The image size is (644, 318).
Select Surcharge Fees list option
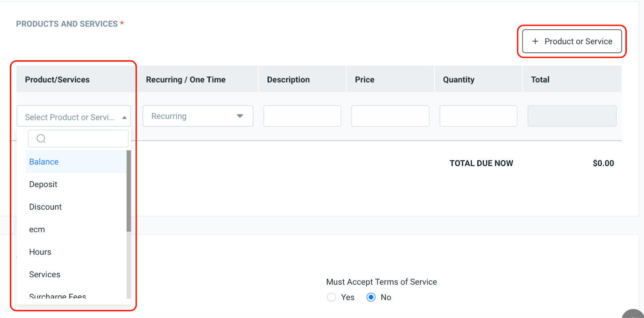click(76, 294)
